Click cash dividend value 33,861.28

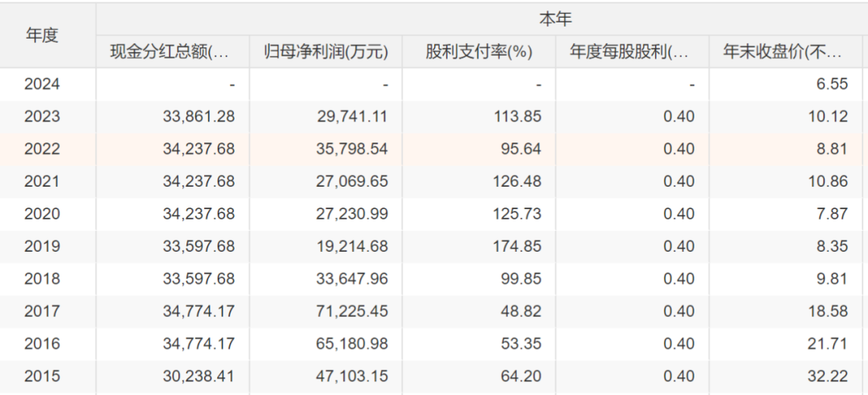point(198,117)
